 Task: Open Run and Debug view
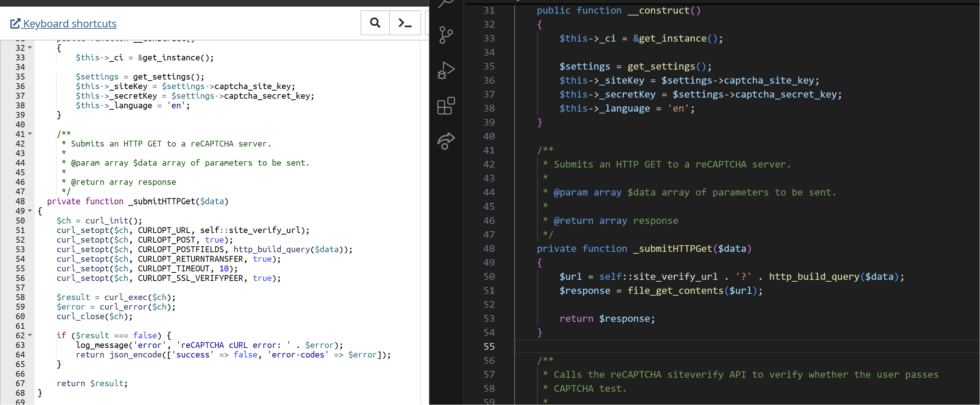point(446,70)
